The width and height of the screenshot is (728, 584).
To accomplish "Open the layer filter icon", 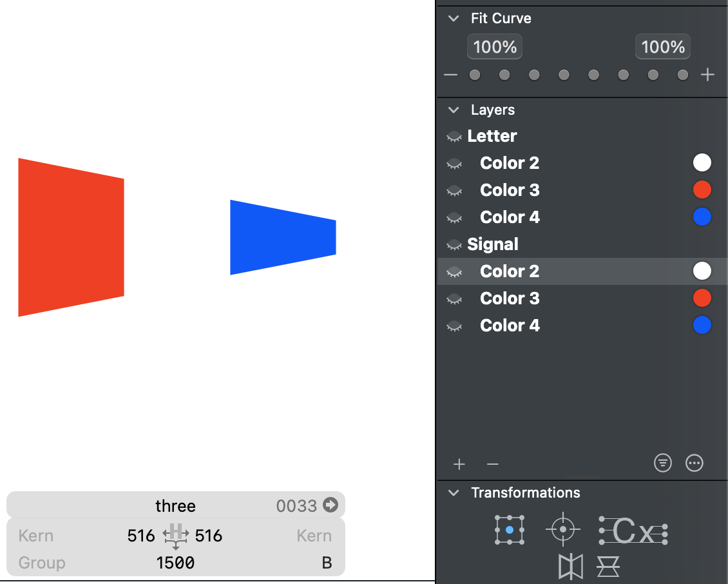I will tap(662, 463).
